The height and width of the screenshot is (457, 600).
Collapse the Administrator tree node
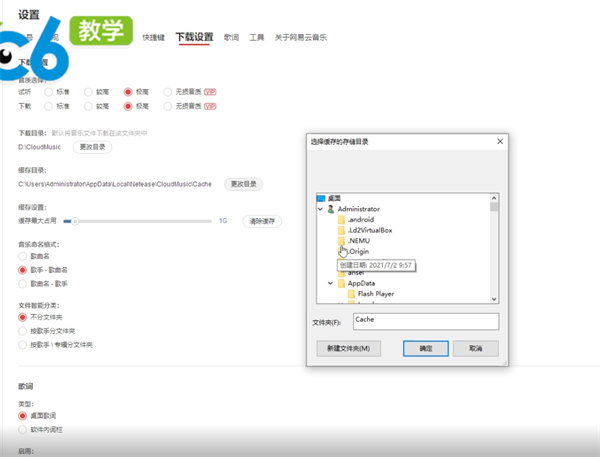320,209
